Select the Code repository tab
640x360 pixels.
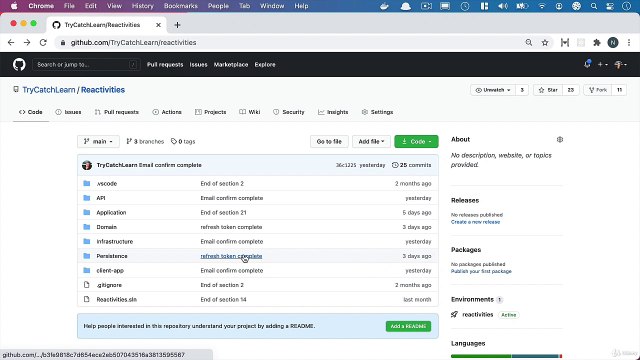point(31,112)
